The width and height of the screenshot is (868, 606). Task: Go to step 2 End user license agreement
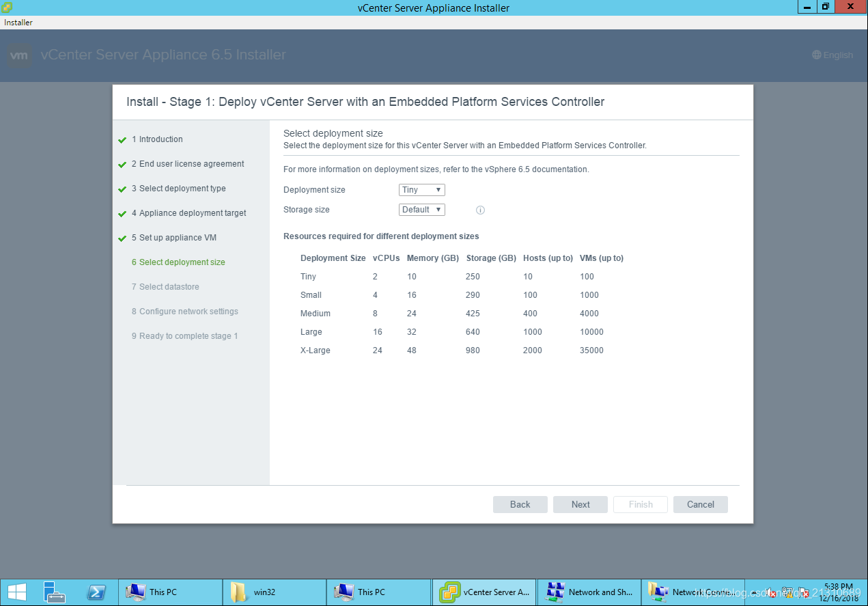point(188,164)
